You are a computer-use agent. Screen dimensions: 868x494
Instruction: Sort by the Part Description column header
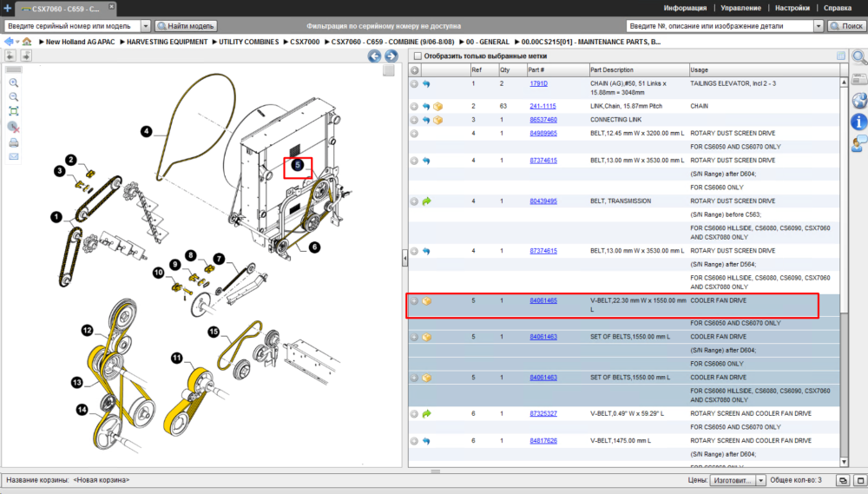point(639,70)
